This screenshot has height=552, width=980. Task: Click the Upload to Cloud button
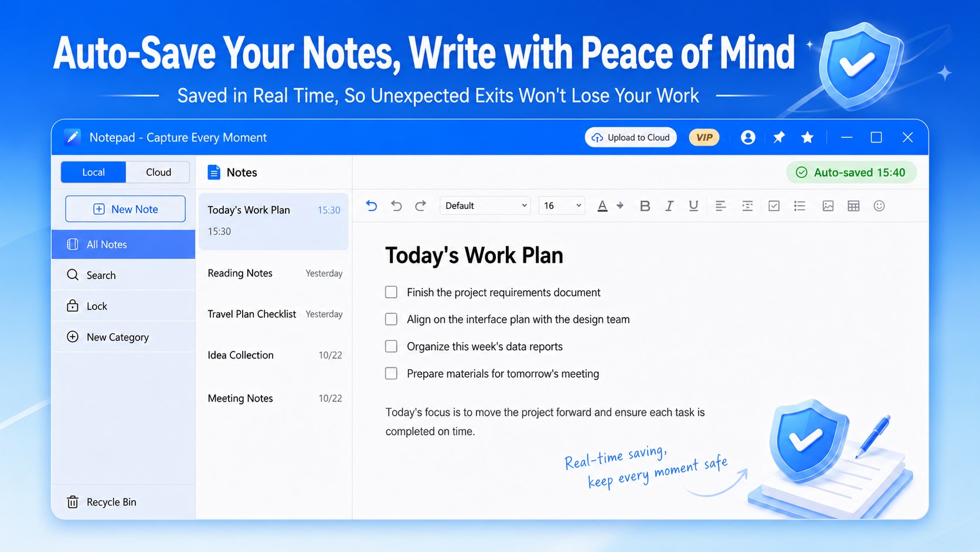(631, 137)
